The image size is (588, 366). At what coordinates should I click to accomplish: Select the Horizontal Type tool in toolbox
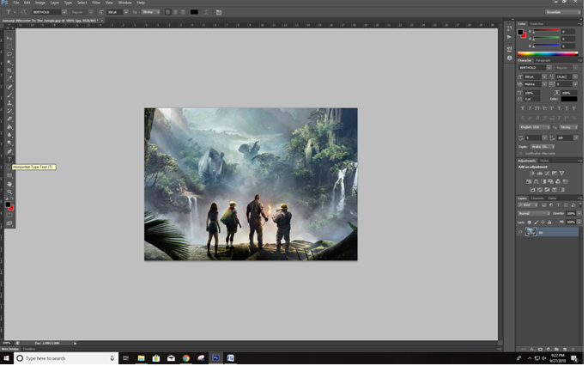coord(9,160)
